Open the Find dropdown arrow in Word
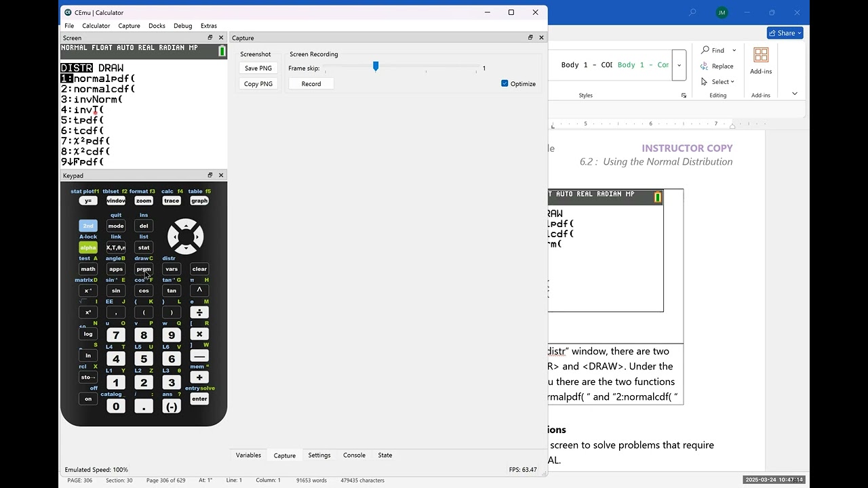868x488 pixels. tap(734, 50)
